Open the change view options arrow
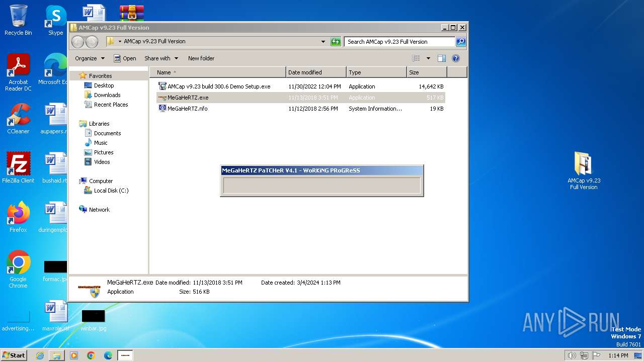 coord(428,58)
